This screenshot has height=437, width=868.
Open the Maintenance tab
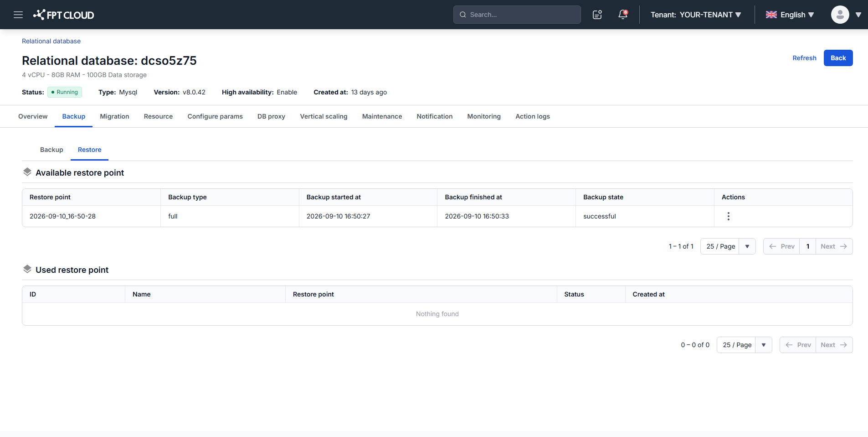[382, 116]
